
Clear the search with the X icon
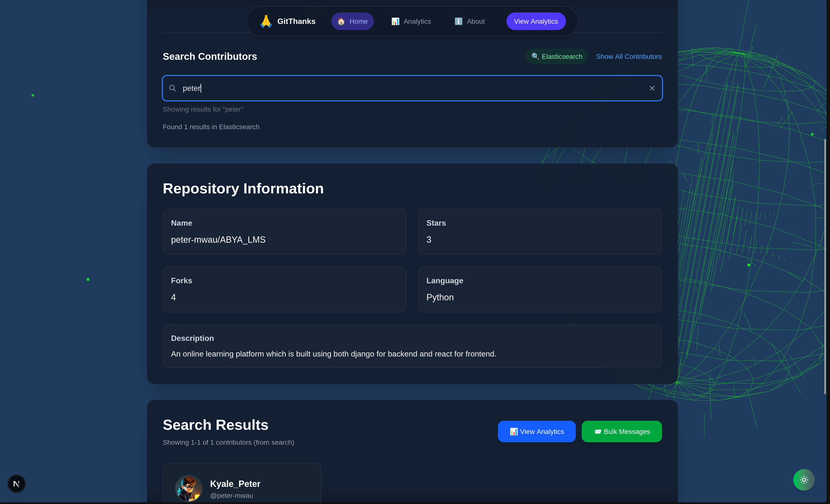point(652,88)
